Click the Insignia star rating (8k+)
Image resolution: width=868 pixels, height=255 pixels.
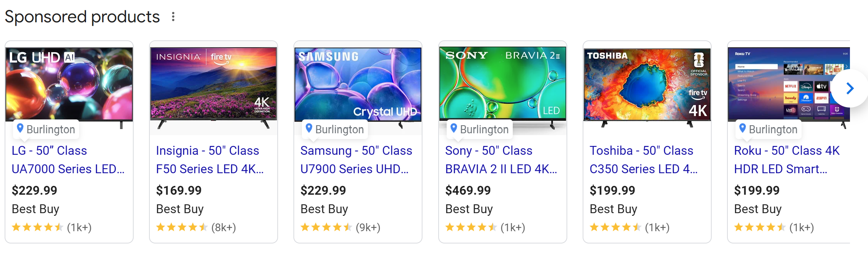196,227
